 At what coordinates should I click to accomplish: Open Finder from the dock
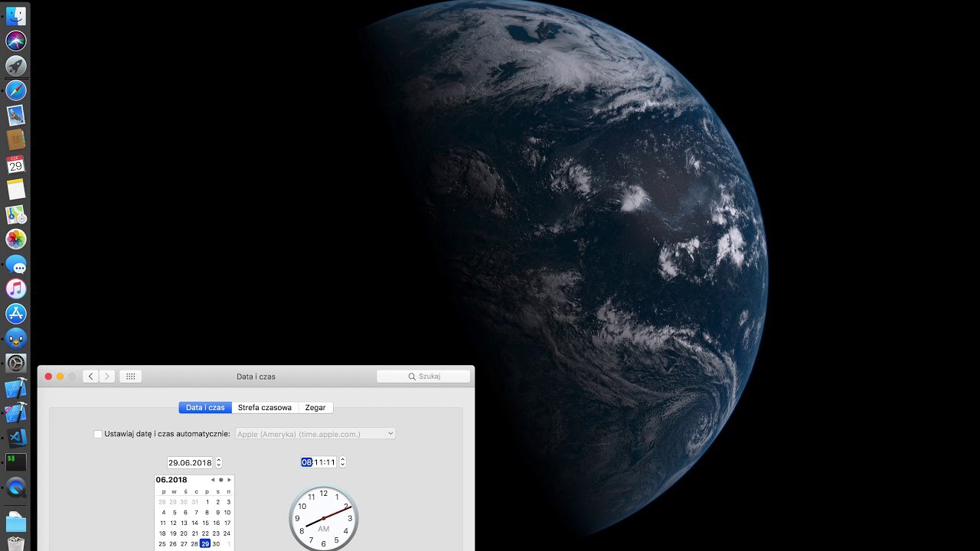(16, 15)
